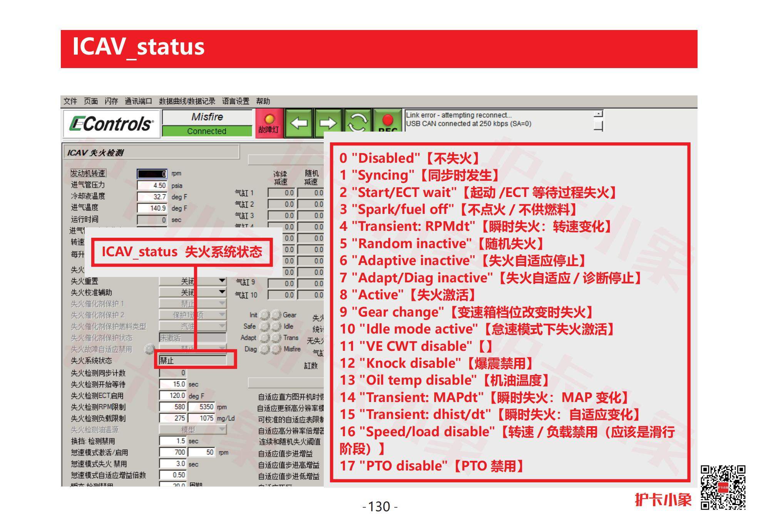Viewport: 758px width, 532px height.
Task: Click the Safe indicator light
Action: (264, 327)
